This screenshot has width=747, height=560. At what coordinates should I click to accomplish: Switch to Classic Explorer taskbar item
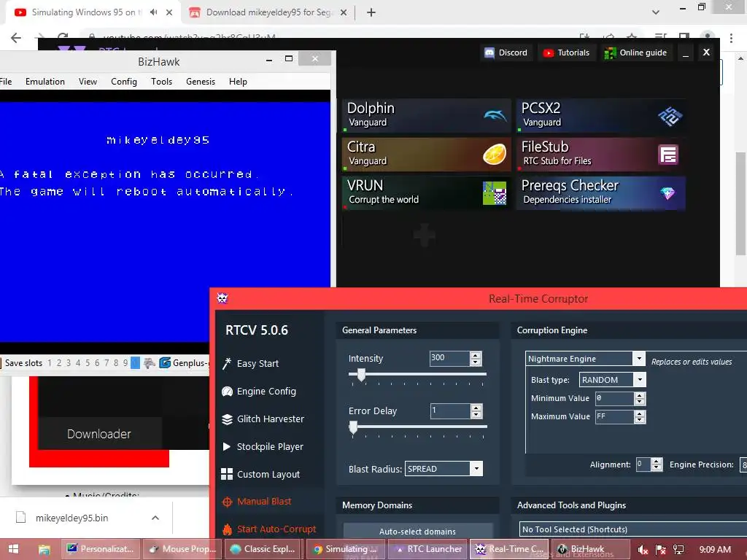(264, 549)
